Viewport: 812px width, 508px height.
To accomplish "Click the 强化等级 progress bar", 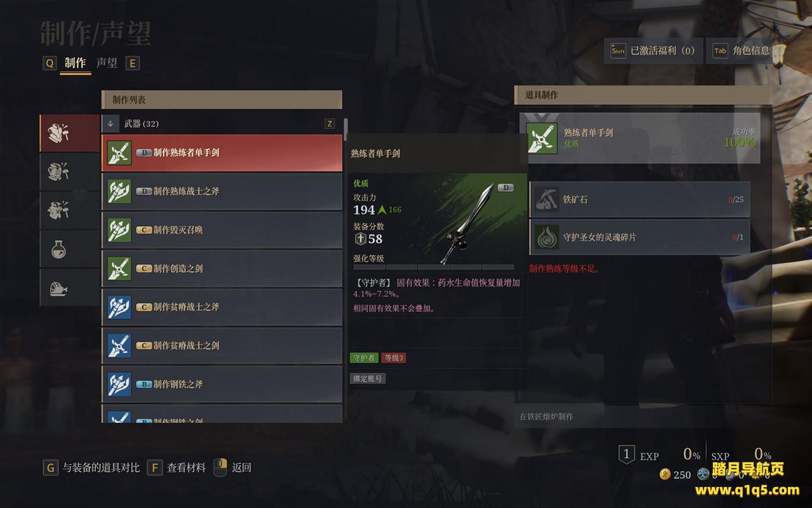I will 433,267.
